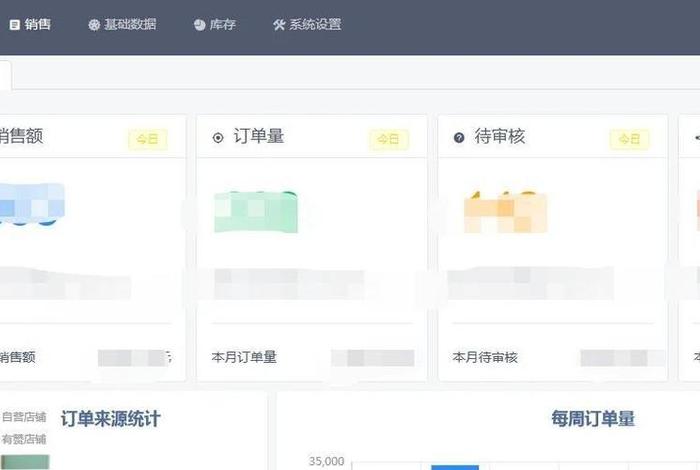Click the 本月待审核 label
700x470 pixels.
[x=485, y=357]
